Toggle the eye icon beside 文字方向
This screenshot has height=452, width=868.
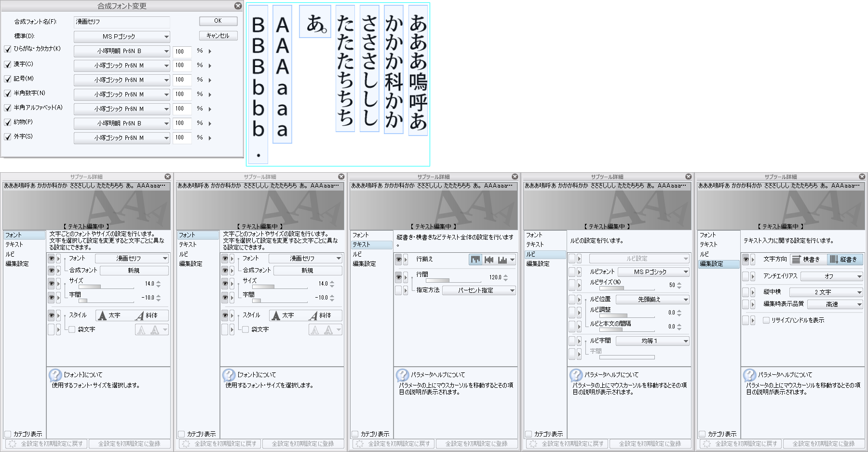coord(746,260)
